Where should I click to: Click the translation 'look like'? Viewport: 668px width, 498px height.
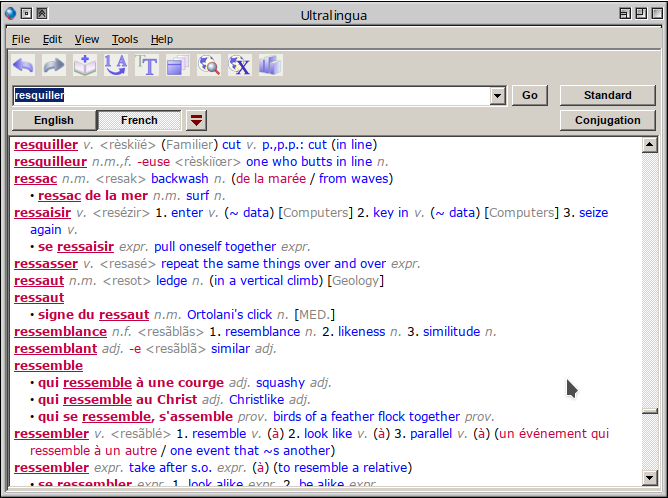point(328,434)
